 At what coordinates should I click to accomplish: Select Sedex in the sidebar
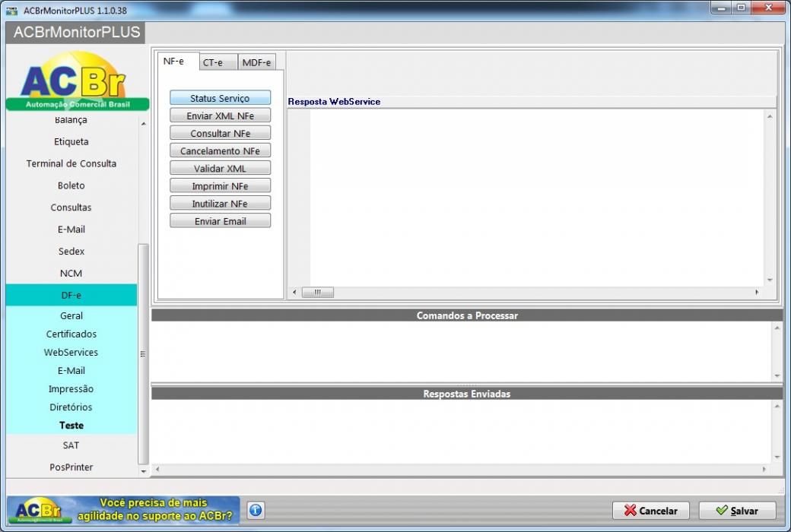pyautogui.click(x=71, y=251)
